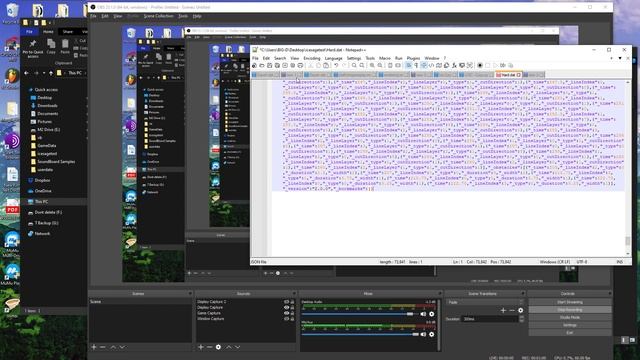Move source down in OBS Sources panel

point(238,347)
